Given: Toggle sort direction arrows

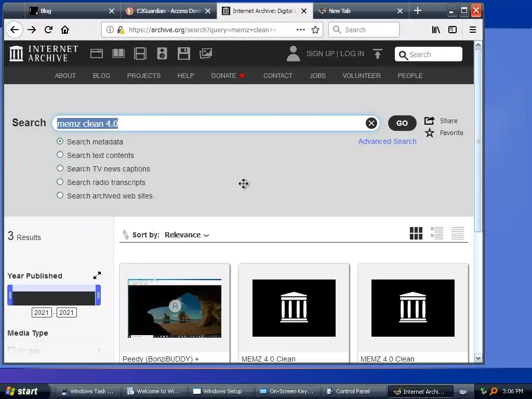Looking at the screenshot, I should click(x=126, y=235).
